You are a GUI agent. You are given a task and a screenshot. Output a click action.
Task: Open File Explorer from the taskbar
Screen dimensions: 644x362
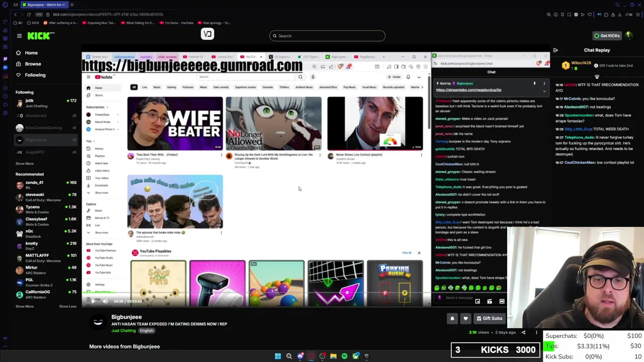(333, 356)
